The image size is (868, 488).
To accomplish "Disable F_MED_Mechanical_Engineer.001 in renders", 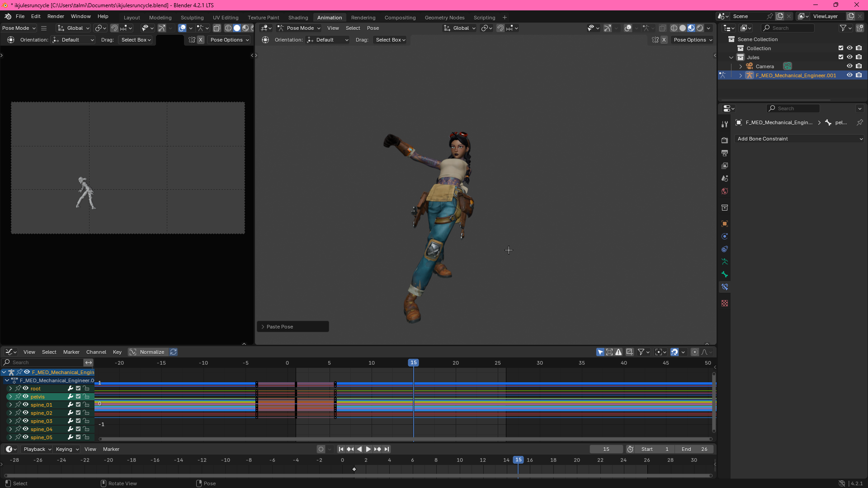I will (859, 75).
